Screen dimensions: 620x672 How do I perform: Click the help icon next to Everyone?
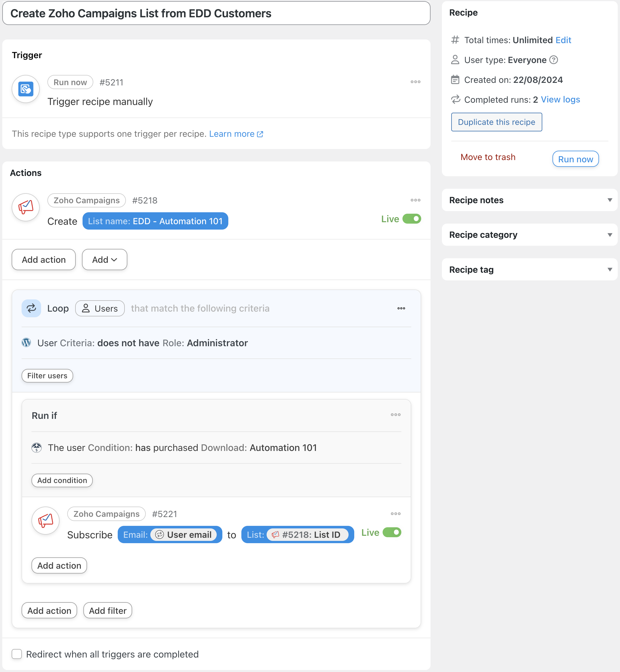tap(554, 60)
